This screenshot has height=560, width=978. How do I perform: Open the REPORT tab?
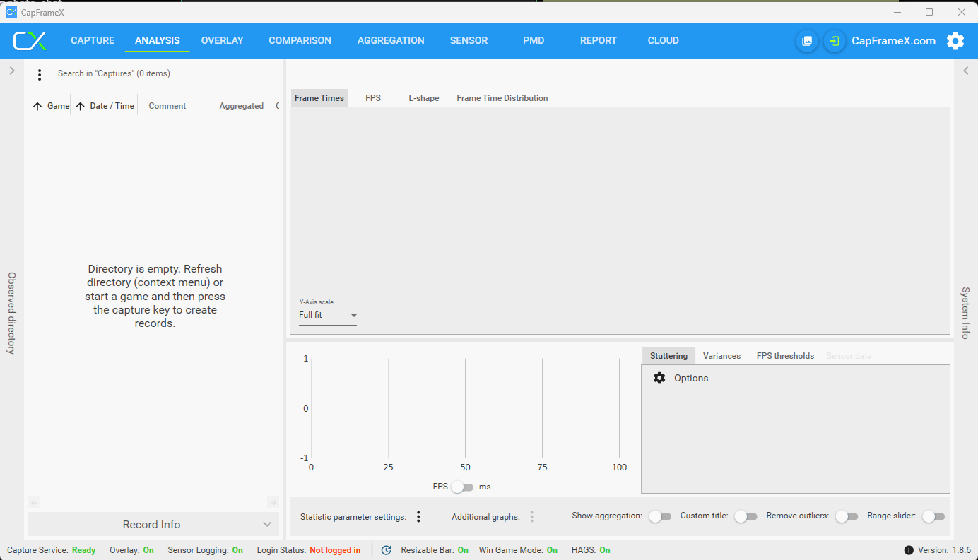(599, 40)
